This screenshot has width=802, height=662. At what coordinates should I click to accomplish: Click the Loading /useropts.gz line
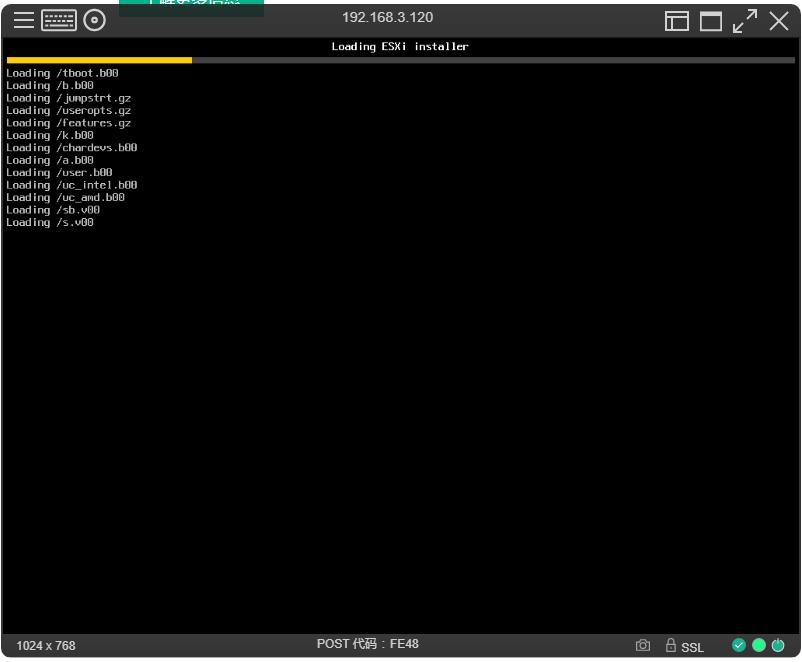pyautogui.click(x=69, y=111)
